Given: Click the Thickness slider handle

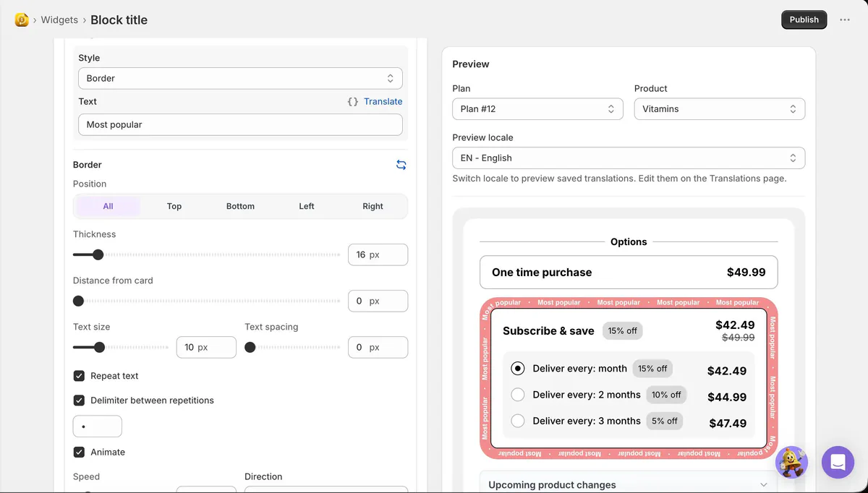Looking at the screenshot, I should click(x=98, y=254).
